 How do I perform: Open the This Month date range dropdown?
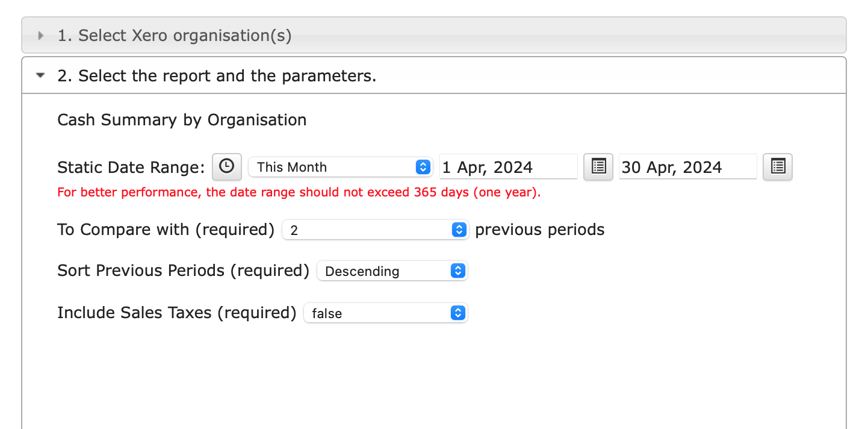[x=341, y=167]
